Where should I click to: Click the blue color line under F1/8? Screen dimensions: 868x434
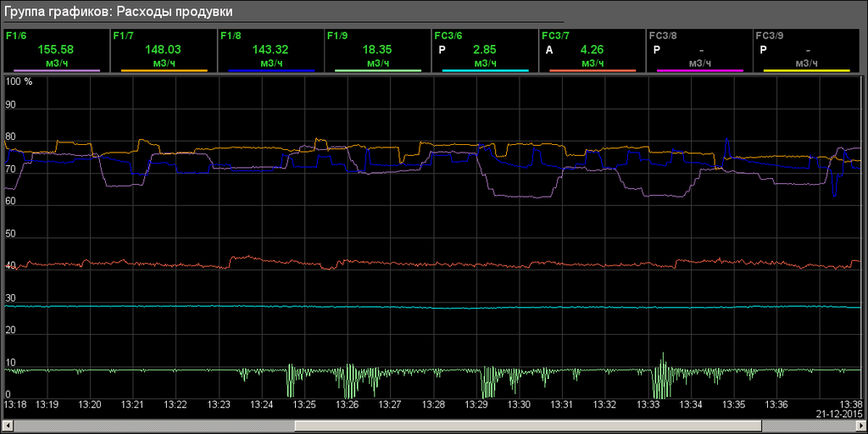pos(271,71)
